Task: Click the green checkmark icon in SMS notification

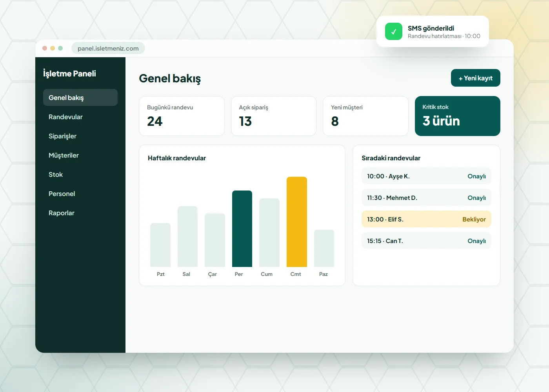Action: click(x=393, y=31)
